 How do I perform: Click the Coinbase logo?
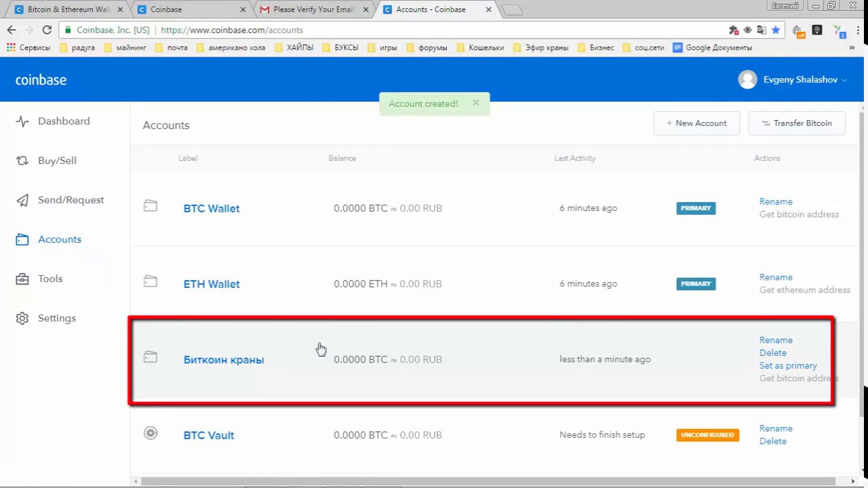point(41,80)
